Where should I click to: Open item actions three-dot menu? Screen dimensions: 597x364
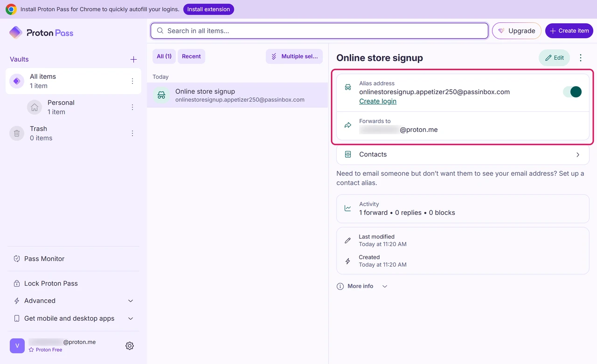pos(581,58)
